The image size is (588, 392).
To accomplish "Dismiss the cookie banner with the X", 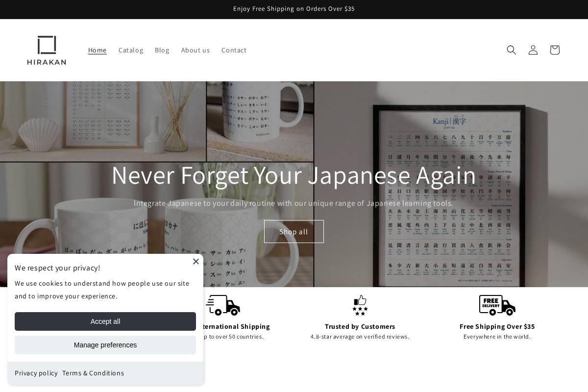I will pyautogui.click(x=196, y=261).
